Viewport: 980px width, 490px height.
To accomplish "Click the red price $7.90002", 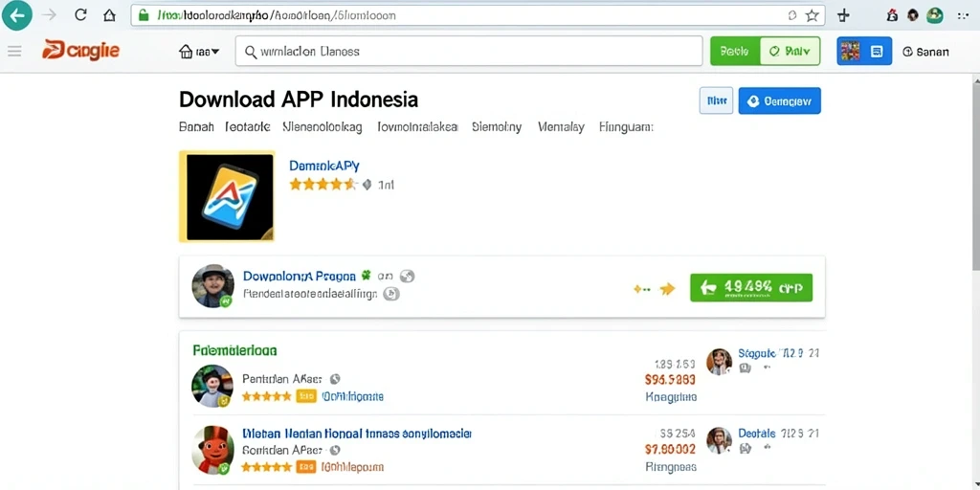I will click(x=670, y=449).
